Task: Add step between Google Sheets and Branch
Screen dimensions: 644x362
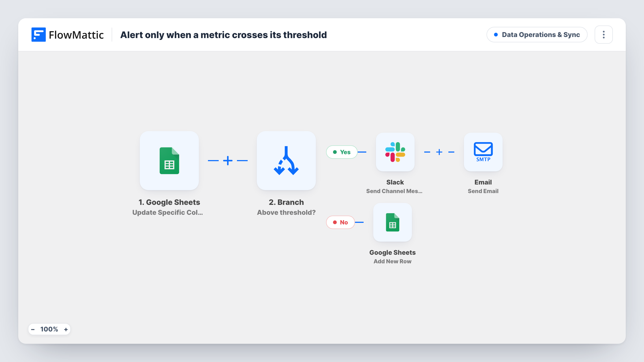Action: tap(228, 161)
